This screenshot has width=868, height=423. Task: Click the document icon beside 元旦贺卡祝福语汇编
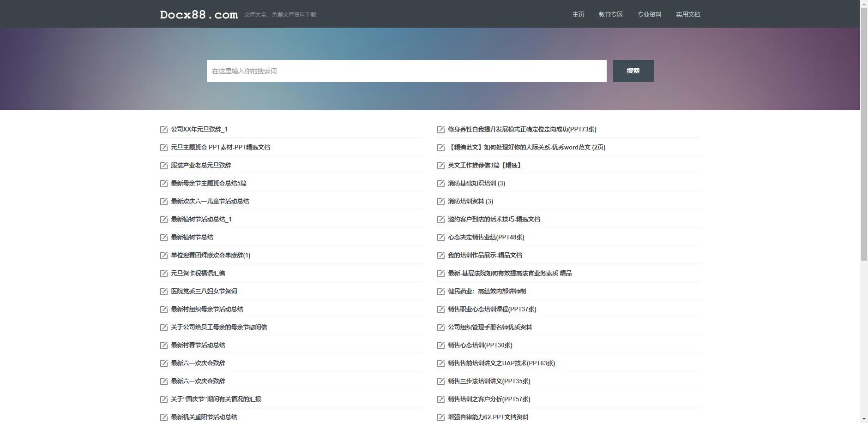click(164, 273)
